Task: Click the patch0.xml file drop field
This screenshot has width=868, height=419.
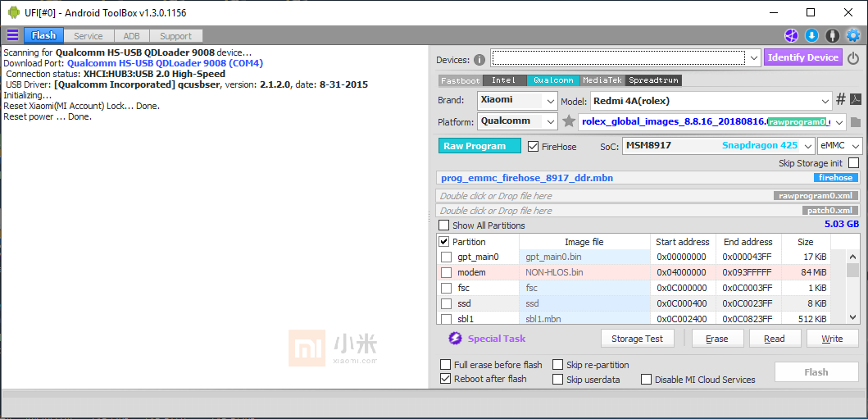Action: 648,211
